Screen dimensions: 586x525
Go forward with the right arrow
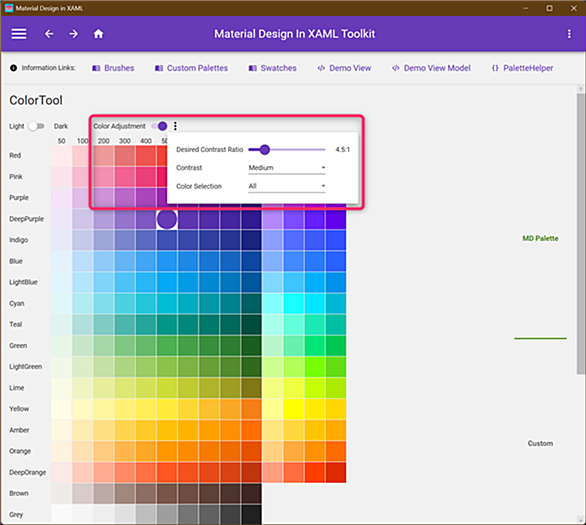click(x=74, y=34)
